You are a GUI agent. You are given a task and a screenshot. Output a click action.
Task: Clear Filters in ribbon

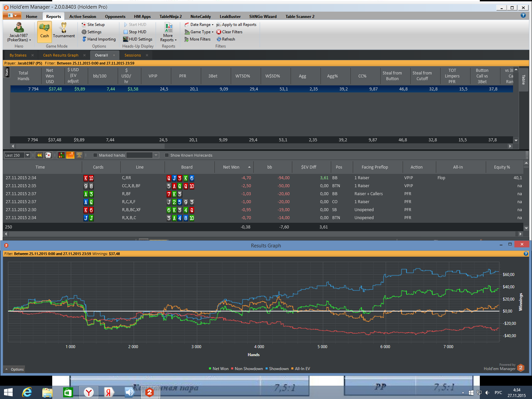click(229, 32)
